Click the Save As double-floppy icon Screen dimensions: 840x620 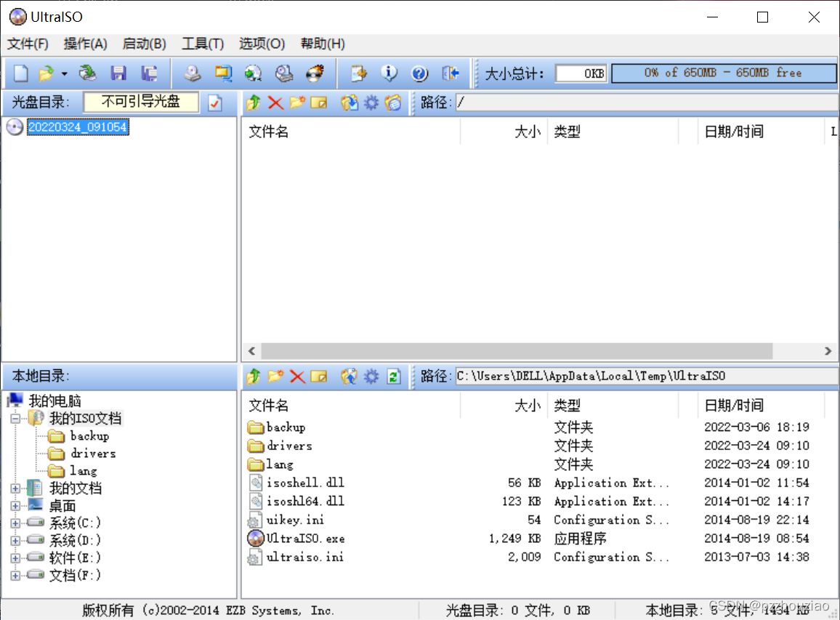pos(149,73)
